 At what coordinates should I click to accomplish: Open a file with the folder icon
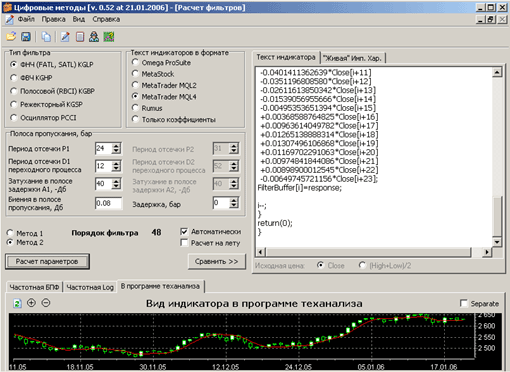[11, 36]
